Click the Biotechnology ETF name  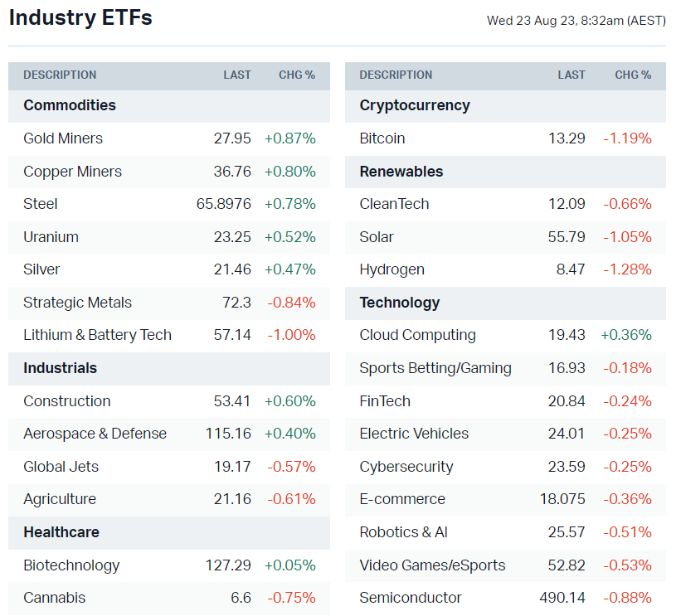click(x=71, y=565)
